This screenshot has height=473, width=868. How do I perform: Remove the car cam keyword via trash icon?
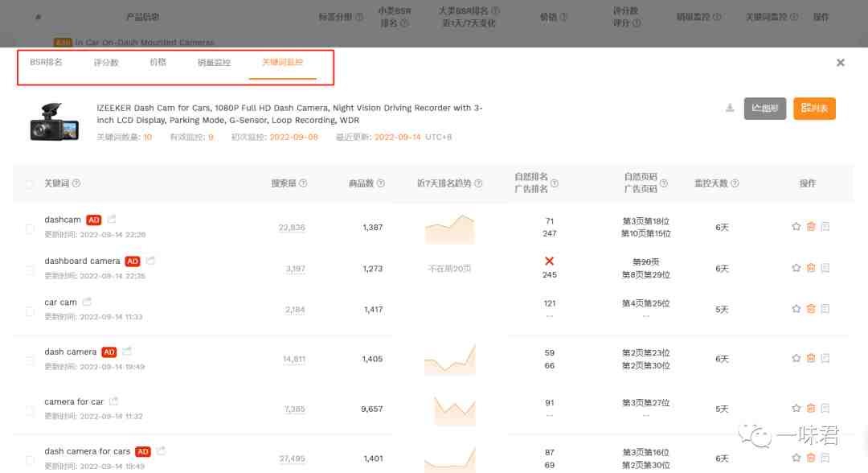(x=811, y=309)
